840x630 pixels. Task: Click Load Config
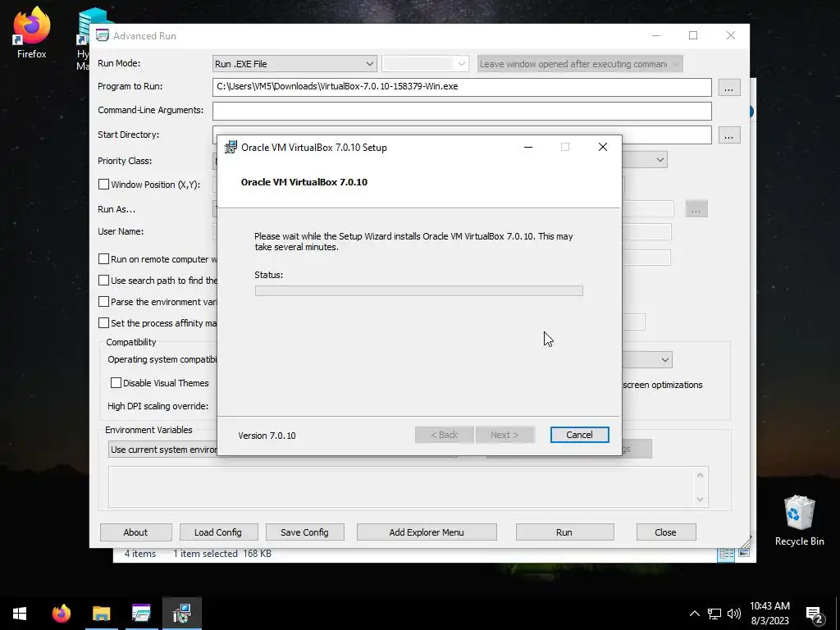pyautogui.click(x=218, y=532)
